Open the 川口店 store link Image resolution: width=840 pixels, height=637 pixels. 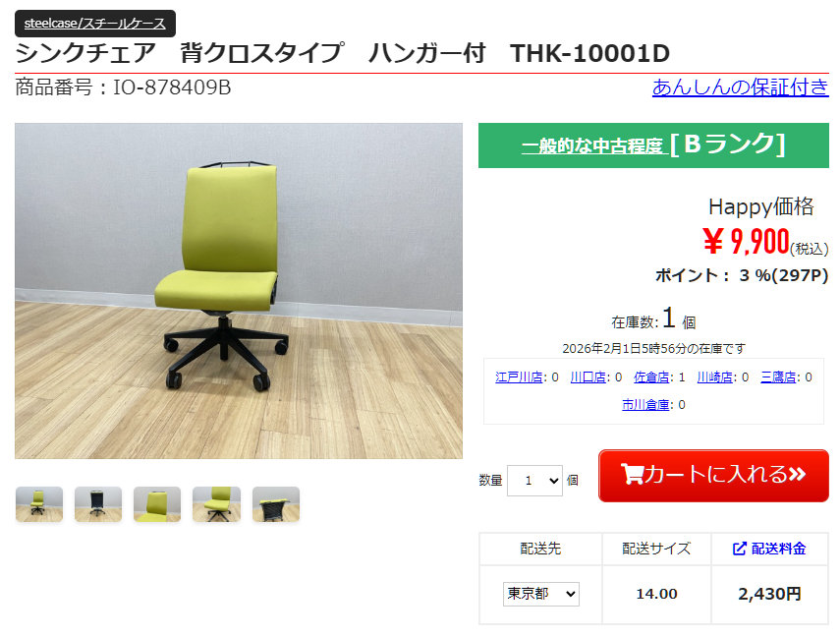(588, 376)
